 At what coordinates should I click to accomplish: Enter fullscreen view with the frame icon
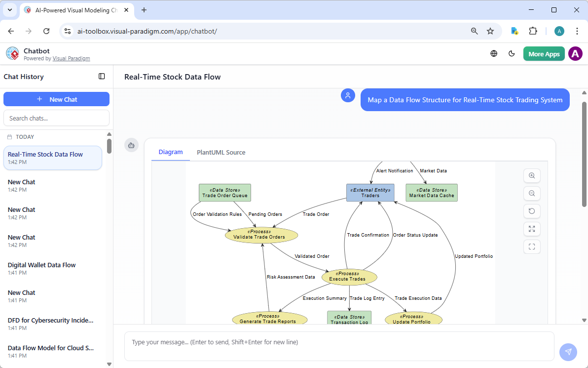tap(532, 246)
